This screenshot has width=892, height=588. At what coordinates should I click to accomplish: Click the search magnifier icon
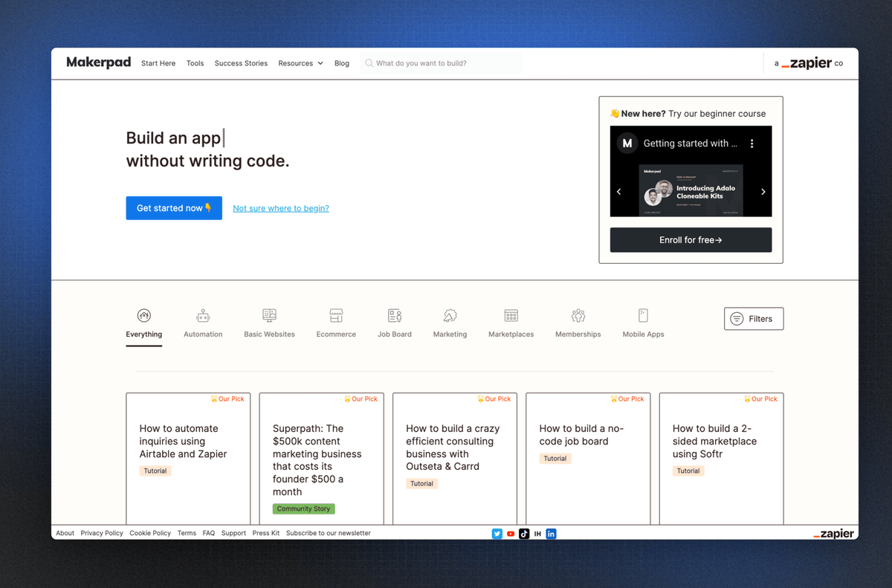coord(369,63)
